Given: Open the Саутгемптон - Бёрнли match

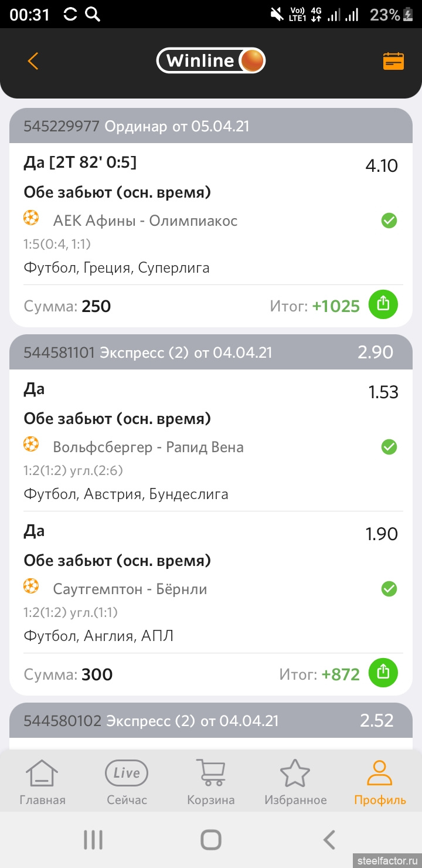Looking at the screenshot, I should pos(130,589).
